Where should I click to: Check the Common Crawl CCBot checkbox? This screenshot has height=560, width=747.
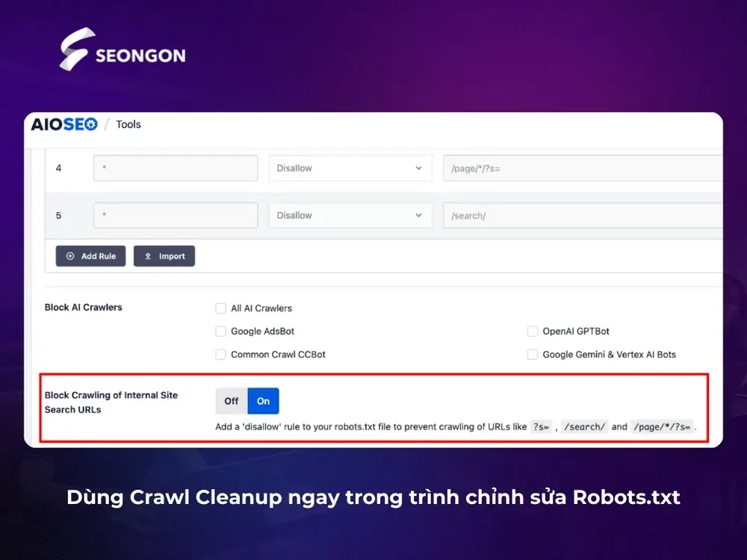click(x=220, y=354)
